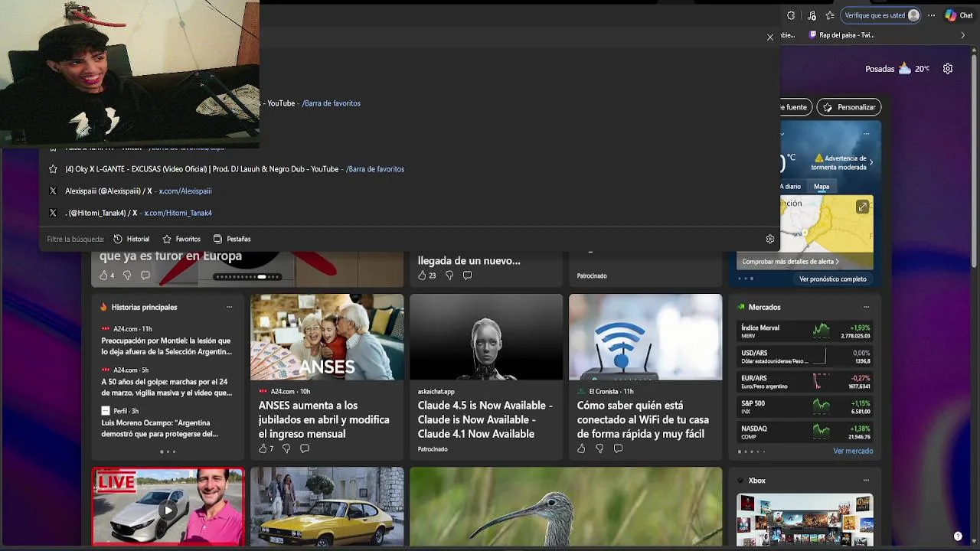
Task: Expand the weather map to fullscreen
Action: pos(863,207)
